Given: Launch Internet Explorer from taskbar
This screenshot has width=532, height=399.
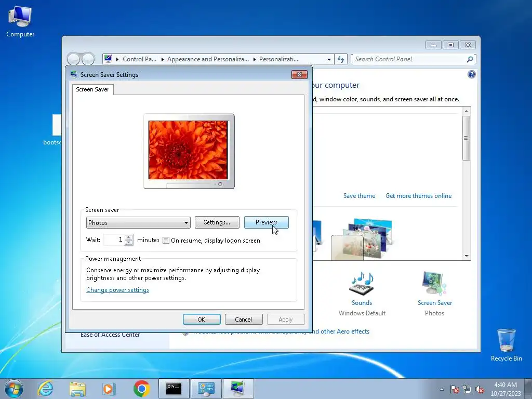Looking at the screenshot, I should pyautogui.click(x=46, y=389).
